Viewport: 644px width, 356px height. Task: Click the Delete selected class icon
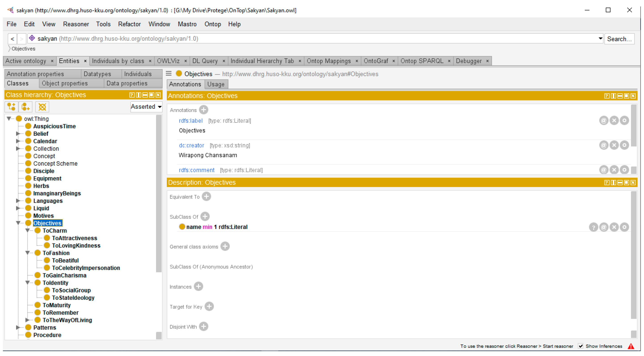(x=42, y=107)
